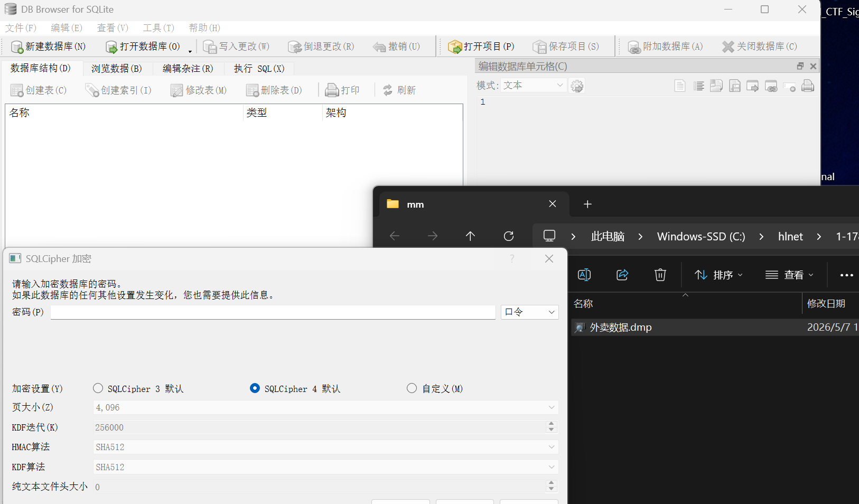Open the 查看(V) menu
The height and width of the screenshot is (504, 859).
(113, 28)
